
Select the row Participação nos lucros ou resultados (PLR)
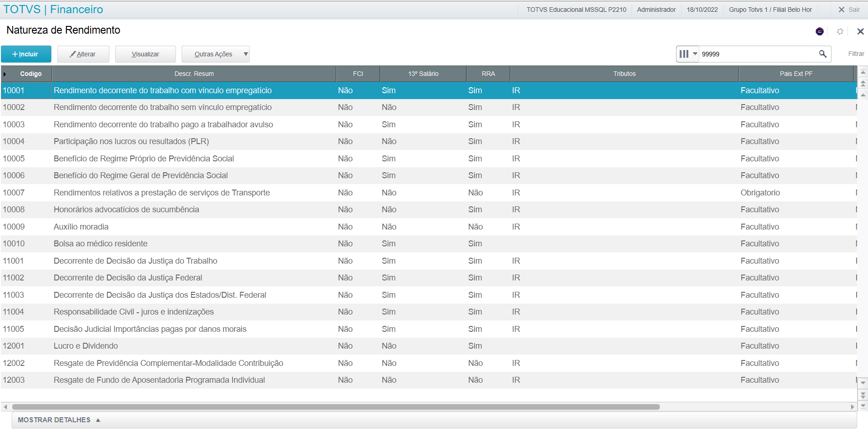[429, 141]
